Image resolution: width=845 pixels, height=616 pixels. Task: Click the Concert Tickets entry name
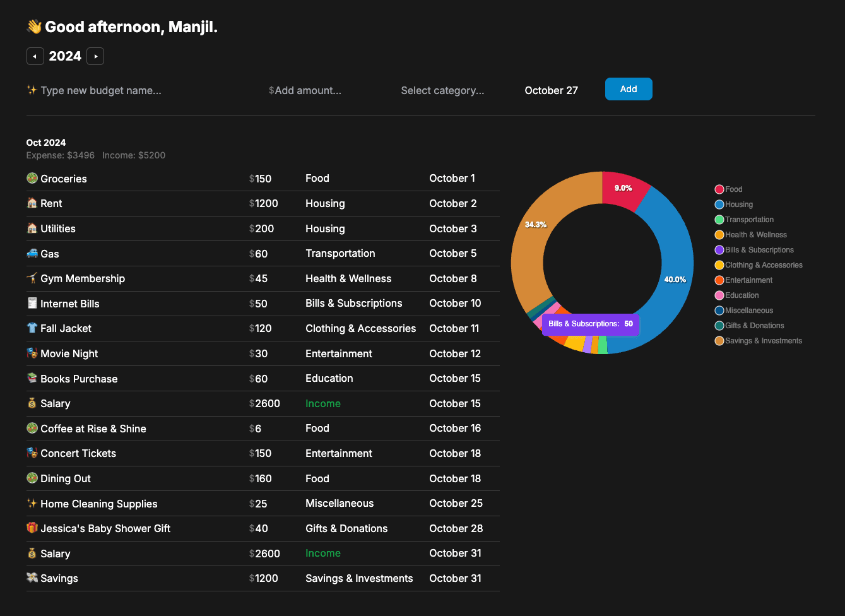tap(78, 453)
